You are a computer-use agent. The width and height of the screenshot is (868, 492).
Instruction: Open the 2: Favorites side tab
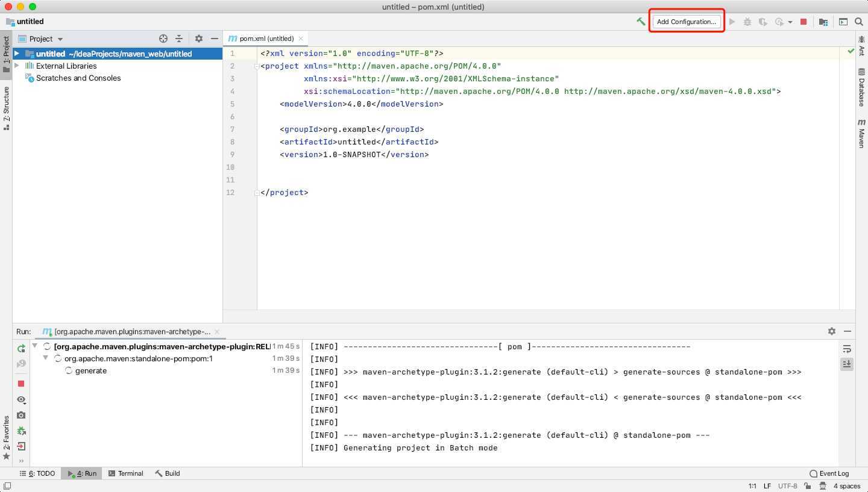[6, 438]
